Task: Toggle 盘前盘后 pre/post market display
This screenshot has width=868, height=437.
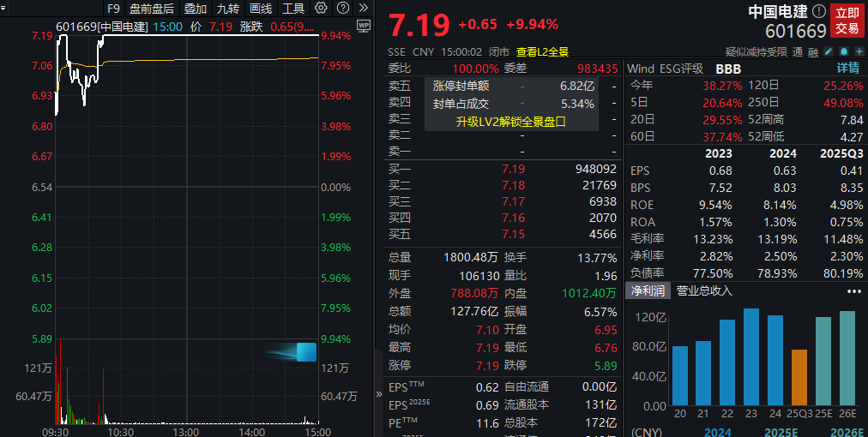Action: (x=151, y=9)
